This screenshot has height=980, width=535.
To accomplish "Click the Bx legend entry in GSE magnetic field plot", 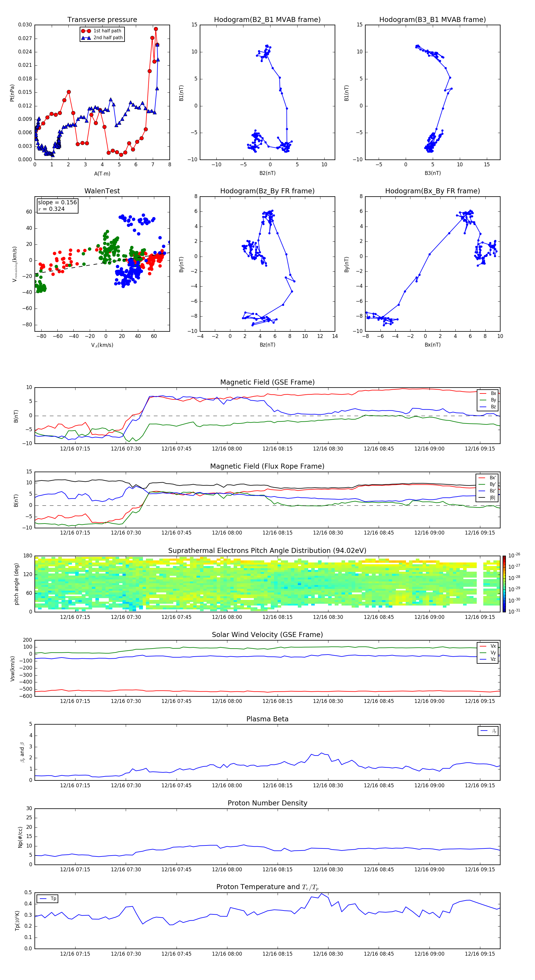I will 488,393.
